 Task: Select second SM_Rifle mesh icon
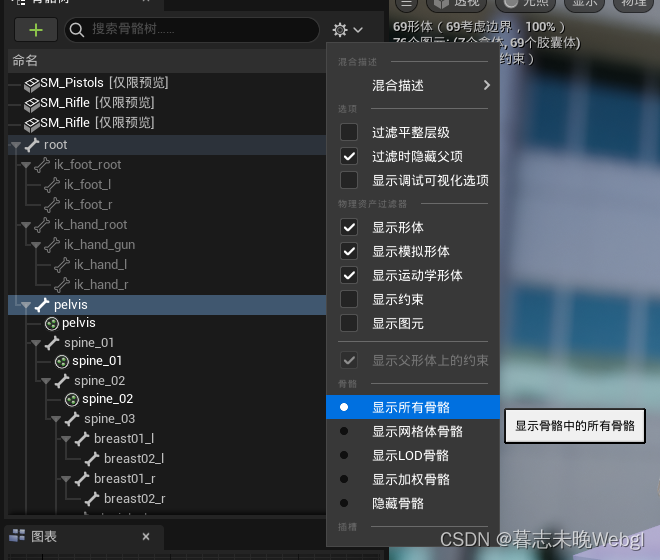(x=32, y=124)
